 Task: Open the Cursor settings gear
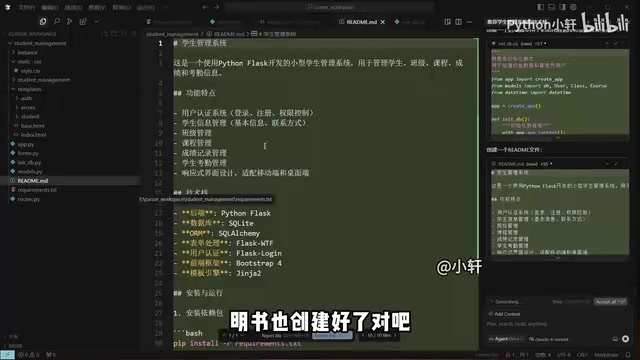(x=573, y=7)
